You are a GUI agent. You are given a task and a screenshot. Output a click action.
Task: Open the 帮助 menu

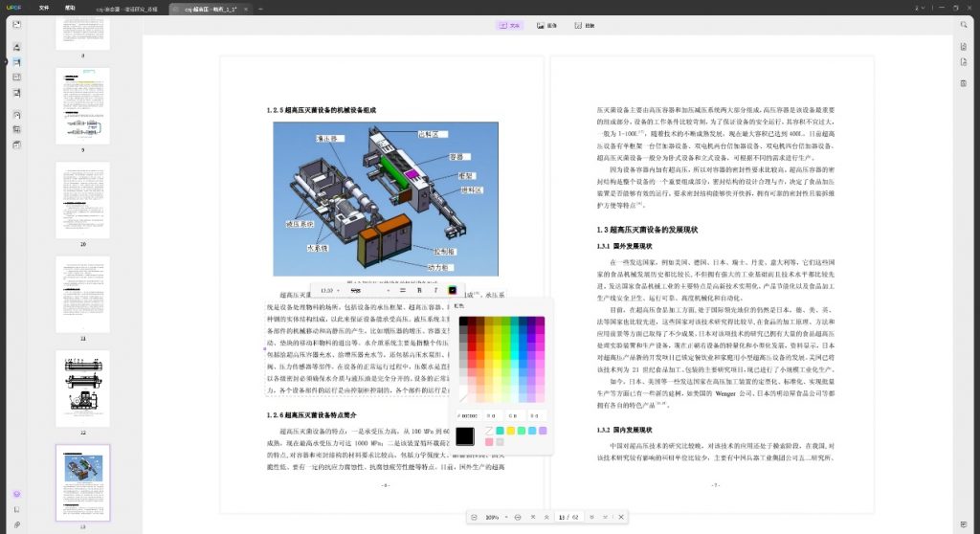70,8
